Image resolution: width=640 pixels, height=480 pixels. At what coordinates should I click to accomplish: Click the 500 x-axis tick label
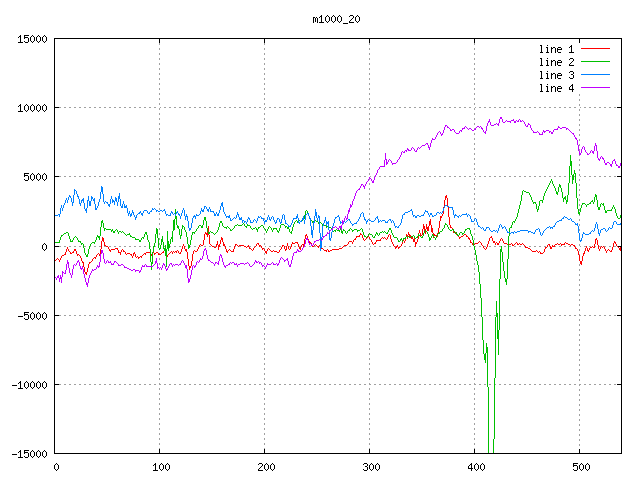click(x=579, y=467)
